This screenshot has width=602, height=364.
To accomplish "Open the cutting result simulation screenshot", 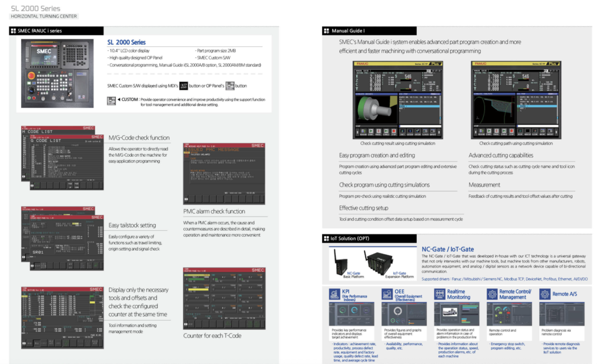I will [x=398, y=100].
